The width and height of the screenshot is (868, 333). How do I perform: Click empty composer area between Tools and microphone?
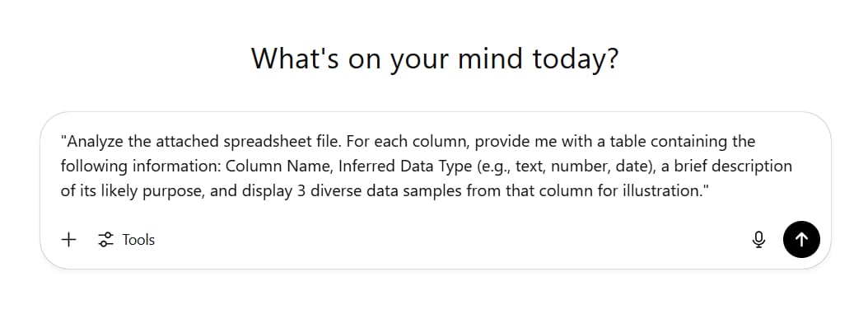pyautogui.click(x=445, y=240)
